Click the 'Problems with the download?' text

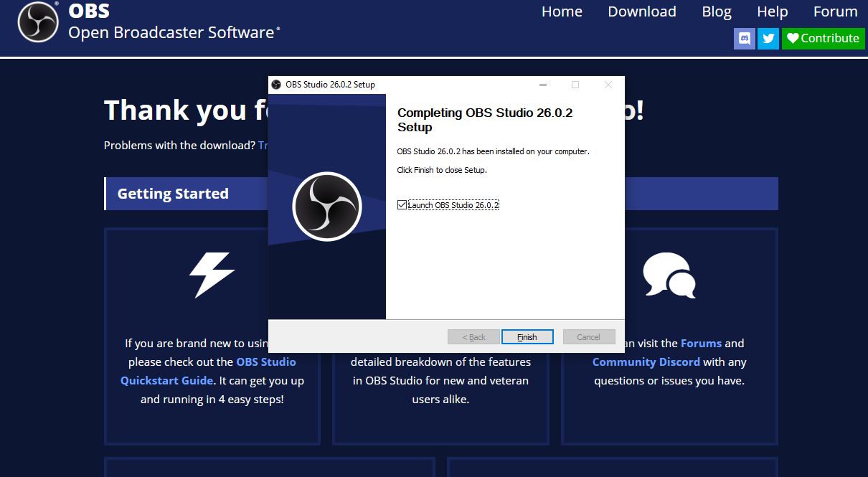point(179,145)
